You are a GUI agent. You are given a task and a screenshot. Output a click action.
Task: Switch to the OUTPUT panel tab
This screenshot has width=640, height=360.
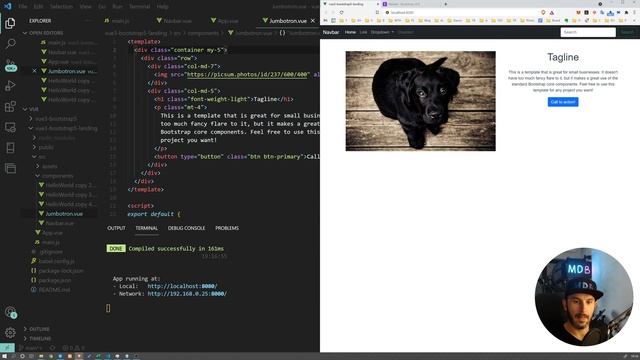pyautogui.click(x=116, y=228)
